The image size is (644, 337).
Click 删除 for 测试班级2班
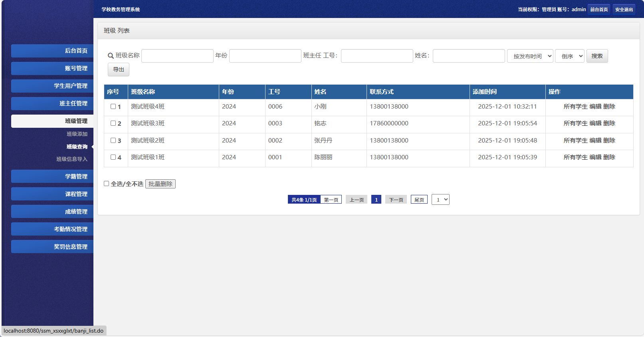pyautogui.click(x=609, y=141)
